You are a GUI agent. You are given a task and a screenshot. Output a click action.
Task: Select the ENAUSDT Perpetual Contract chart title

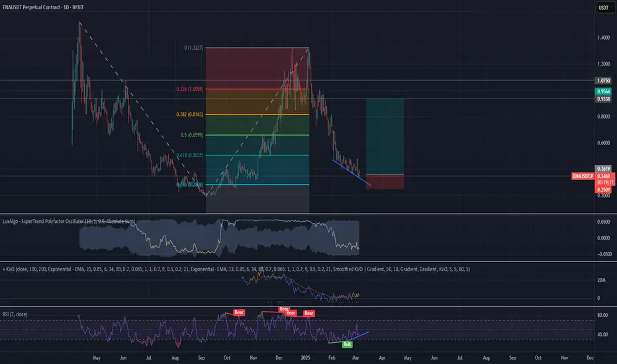pos(43,7)
